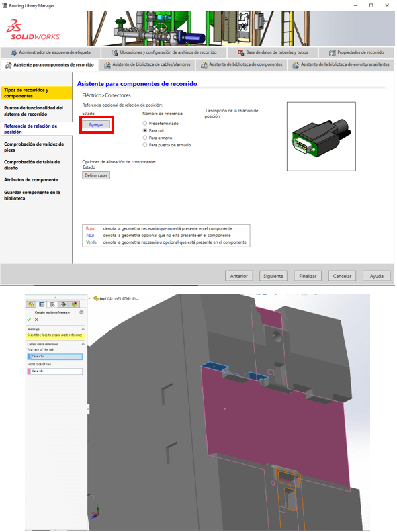Screen dimensions: 397x532
Task: Open help for Create mate reference panel
Action: tap(81, 312)
